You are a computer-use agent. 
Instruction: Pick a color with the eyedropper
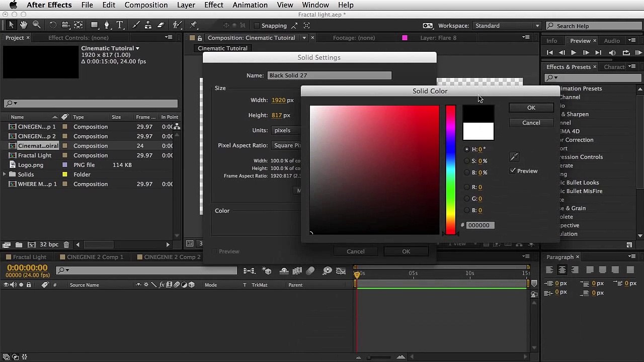tap(514, 157)
